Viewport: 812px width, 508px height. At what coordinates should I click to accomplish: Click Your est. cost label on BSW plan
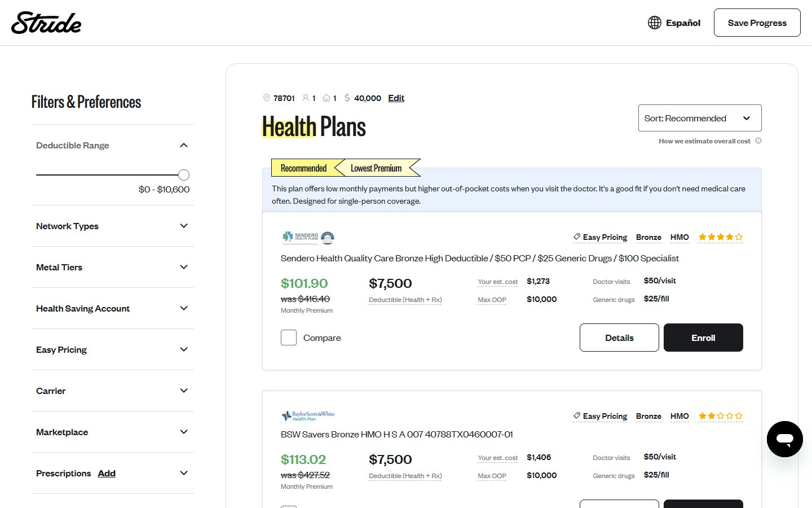tap(497, 458)
